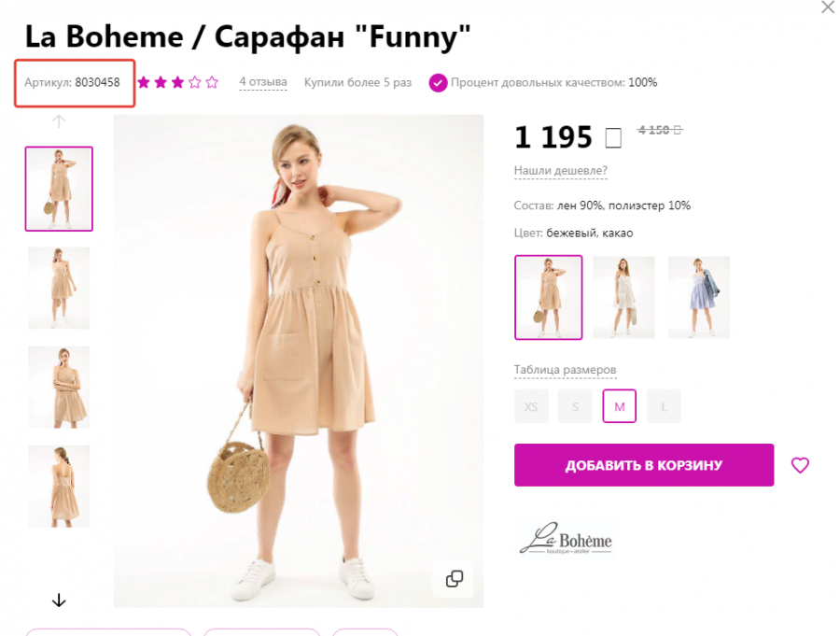The height and width of the screenshot is (636, 840).
Task: Select the second thumbnail in left gallery
Action: pos(59,288)
